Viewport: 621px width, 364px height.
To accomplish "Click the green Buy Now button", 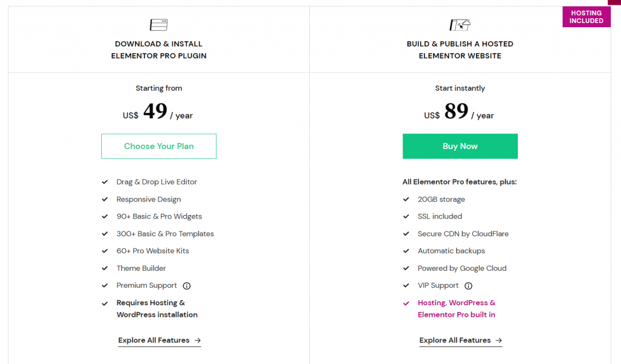I will point(460,146).
